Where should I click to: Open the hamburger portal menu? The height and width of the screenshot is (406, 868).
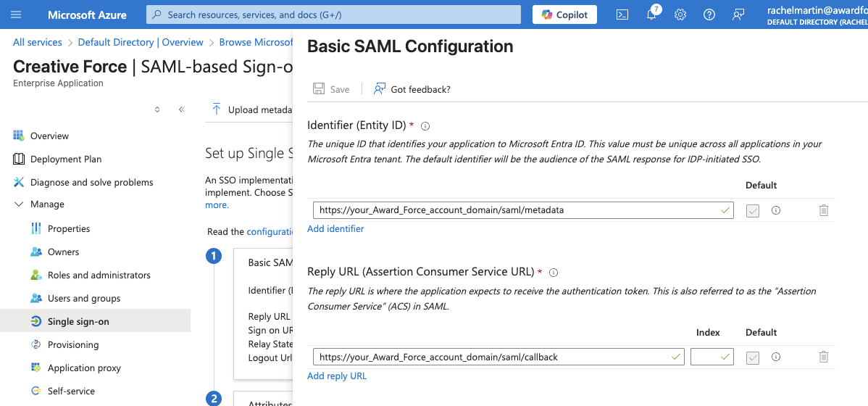pyautogui.click(x=16, y=14)
